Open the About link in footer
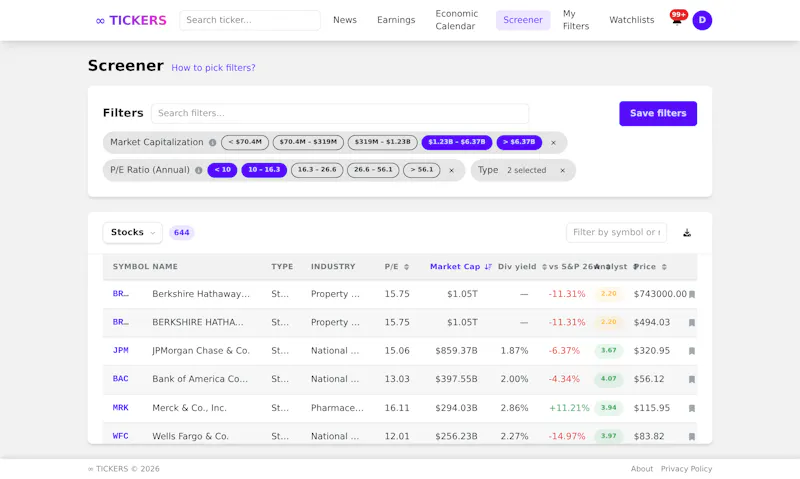 641,469
